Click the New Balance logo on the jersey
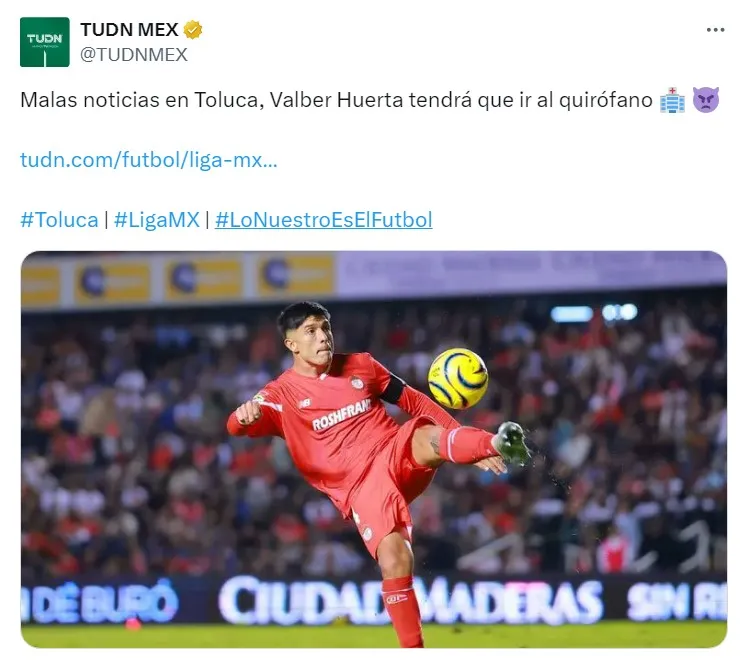 point(304,404)
